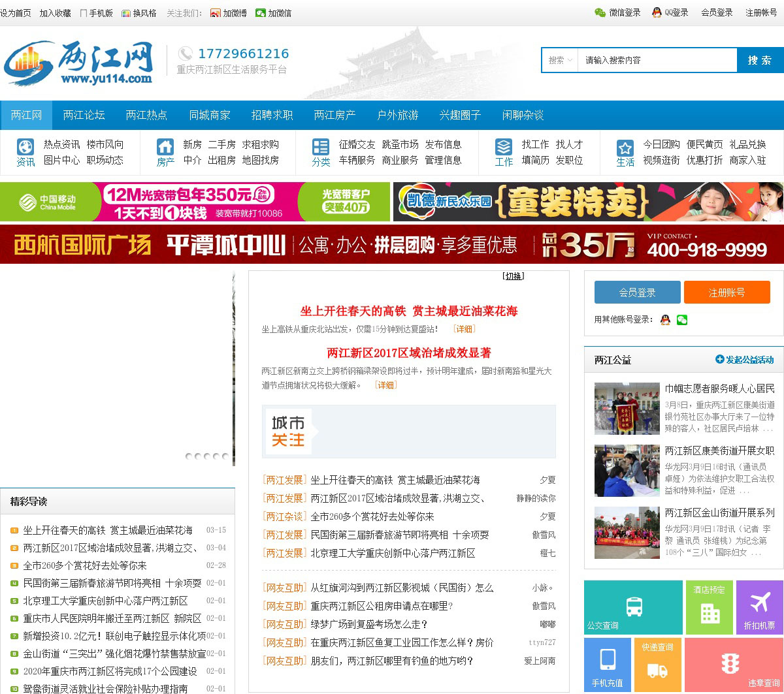Open 手机充值 phone tile
The image size is (784, 694).
pyautogui.click(x=608, y=665)
